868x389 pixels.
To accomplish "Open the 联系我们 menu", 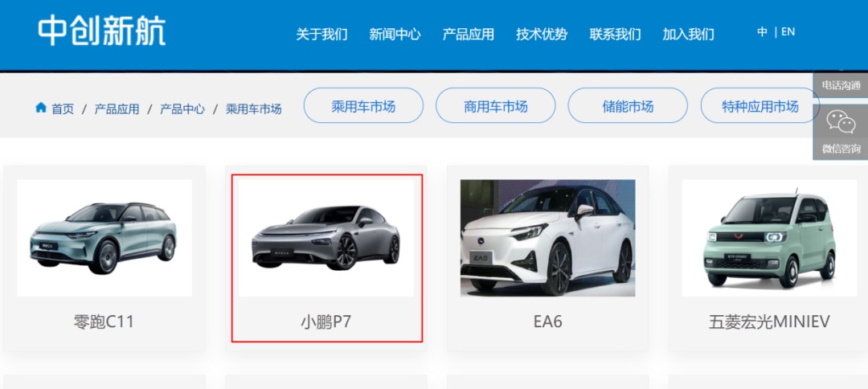I will 615,35.
